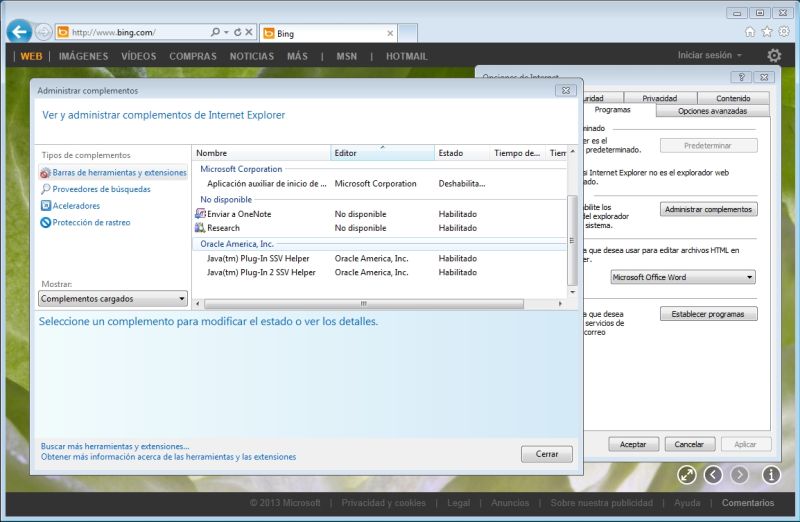Viewport: 800px width, 522px height.
Task: Open Obtener más información acerca link
Action: 168,457
